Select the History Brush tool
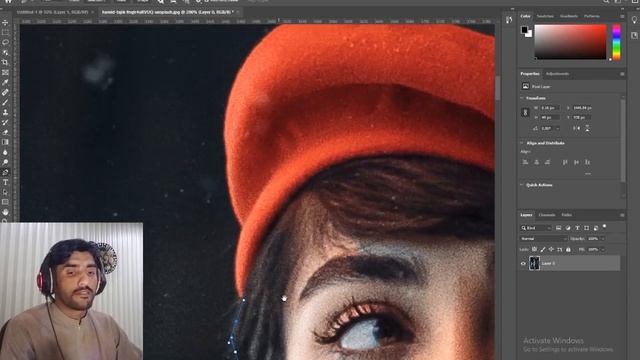The image size is (640, 360). [x=5, y=122]
